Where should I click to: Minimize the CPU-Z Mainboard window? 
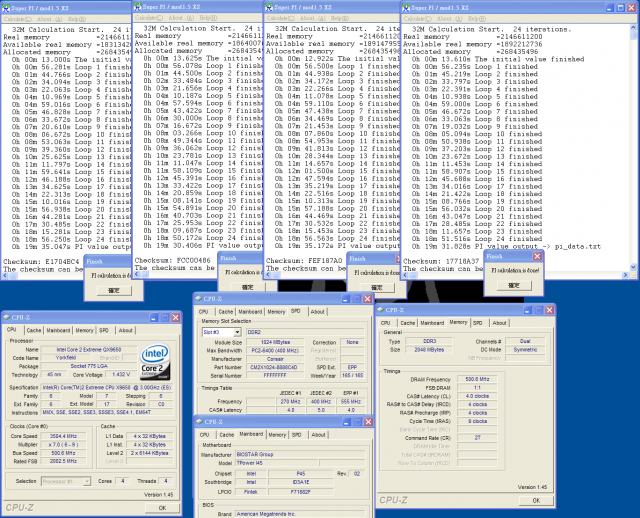346,421
